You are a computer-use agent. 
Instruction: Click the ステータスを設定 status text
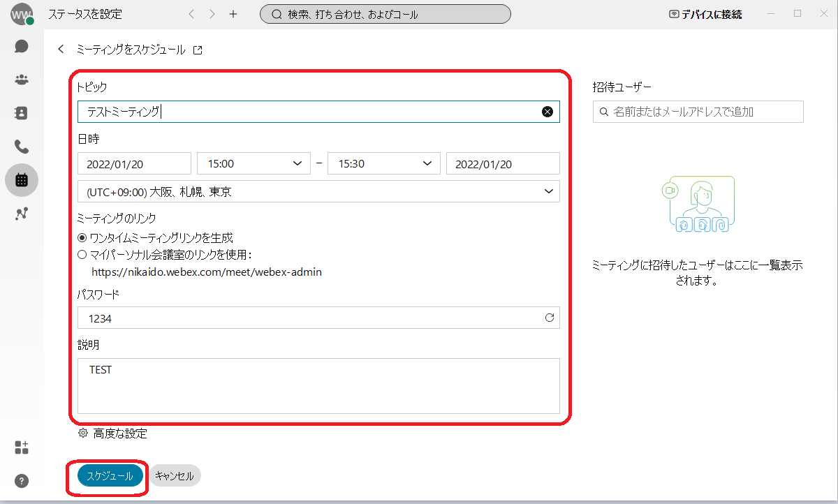pyautogui.click(x=84, y=14)
